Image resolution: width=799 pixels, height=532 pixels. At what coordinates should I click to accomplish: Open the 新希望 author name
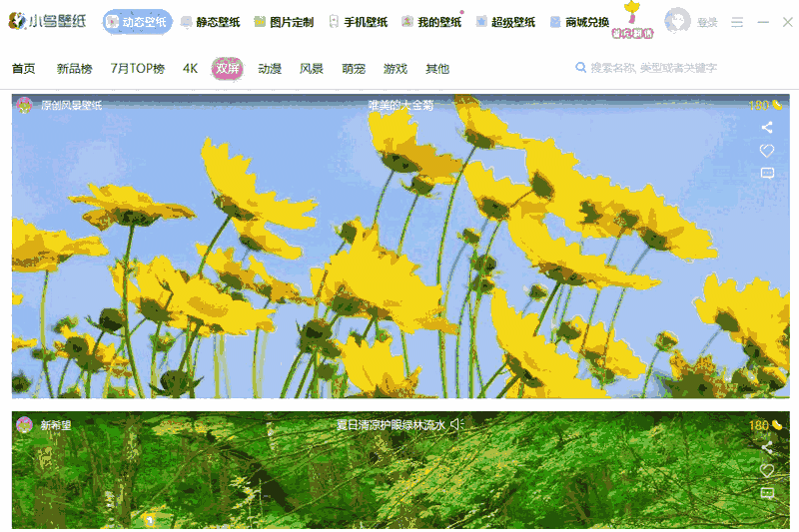[56, 425]
